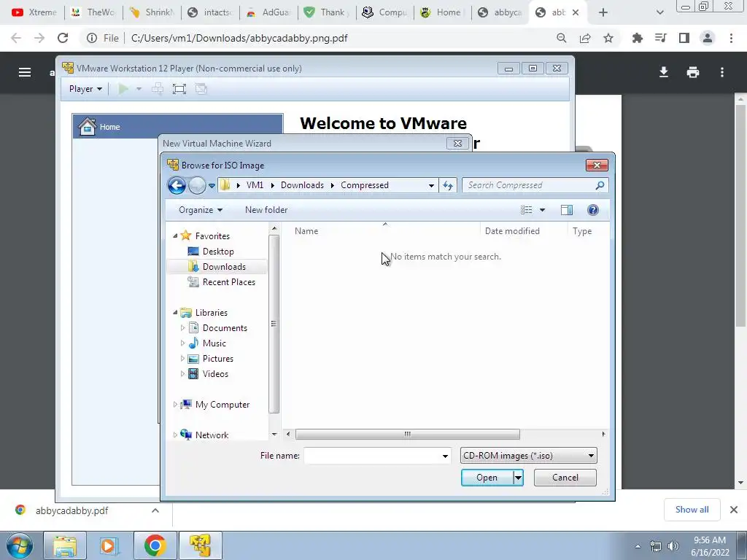Viewport: 747px width, 560px height.
Task: Open the address bar history dropdown
Action: point(431,185)
